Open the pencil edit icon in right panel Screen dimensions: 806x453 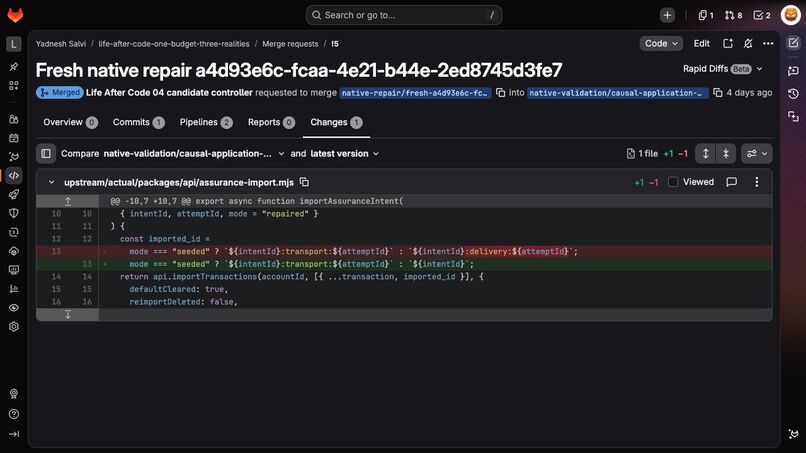coord(793,43)
